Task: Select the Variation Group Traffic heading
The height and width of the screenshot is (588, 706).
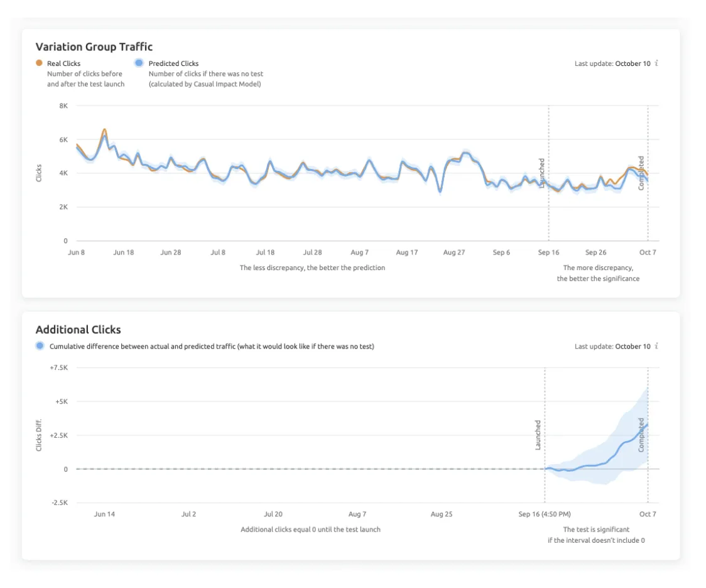Action: point(94,46)
